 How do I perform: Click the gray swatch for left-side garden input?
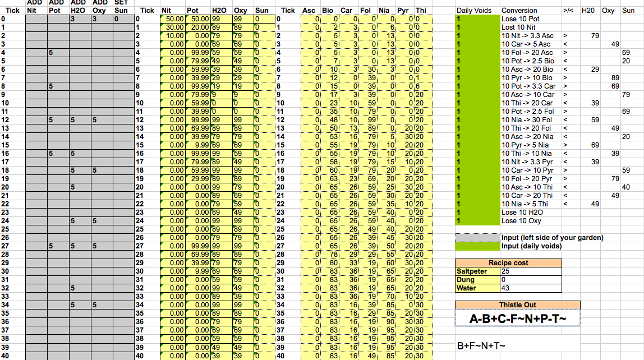(477, 238)
